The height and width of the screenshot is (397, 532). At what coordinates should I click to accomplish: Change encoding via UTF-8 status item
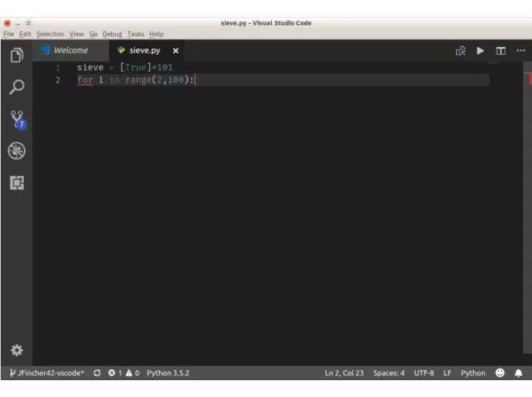click(x=424, y=373)
